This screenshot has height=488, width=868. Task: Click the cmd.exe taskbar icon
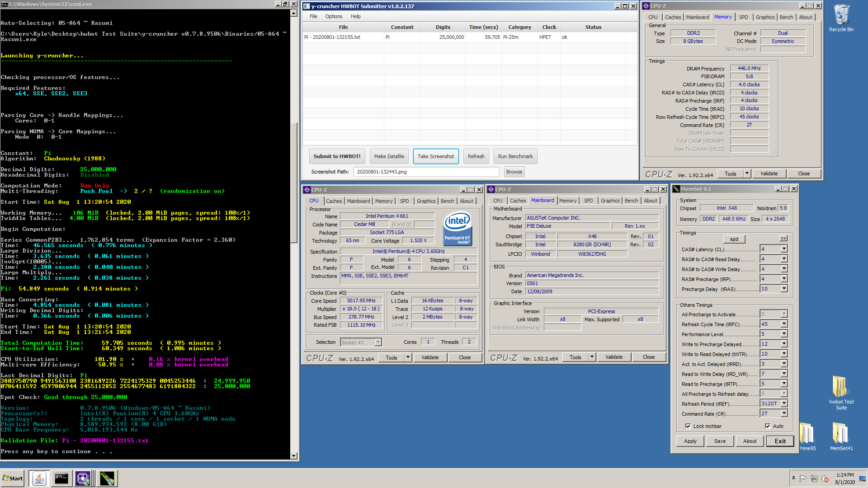(x=61, y=479)
